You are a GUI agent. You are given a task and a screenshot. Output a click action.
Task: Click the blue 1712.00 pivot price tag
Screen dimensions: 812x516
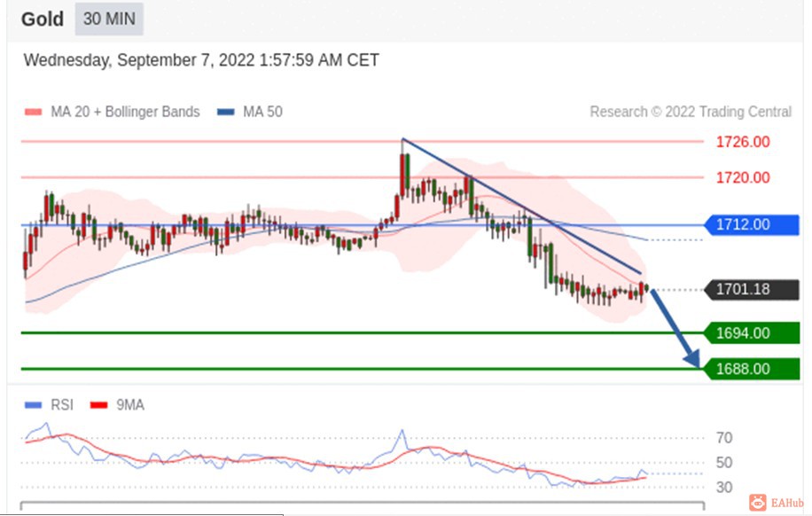point(752,225)
